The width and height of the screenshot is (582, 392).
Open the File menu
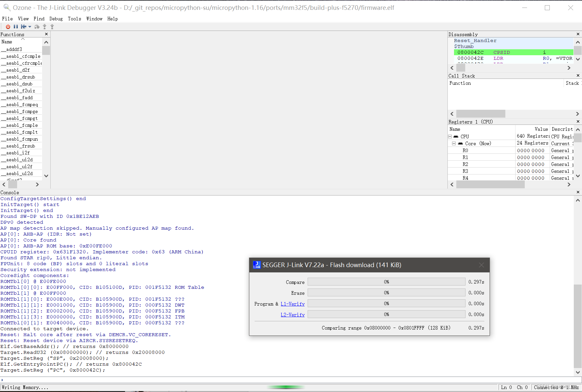[7, 19]
